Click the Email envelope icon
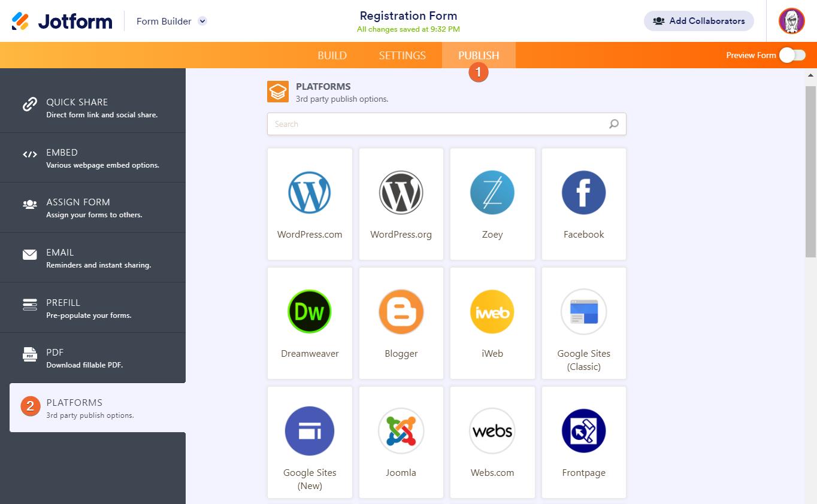The height and width of the screenshot is (504, 817). 30,254
